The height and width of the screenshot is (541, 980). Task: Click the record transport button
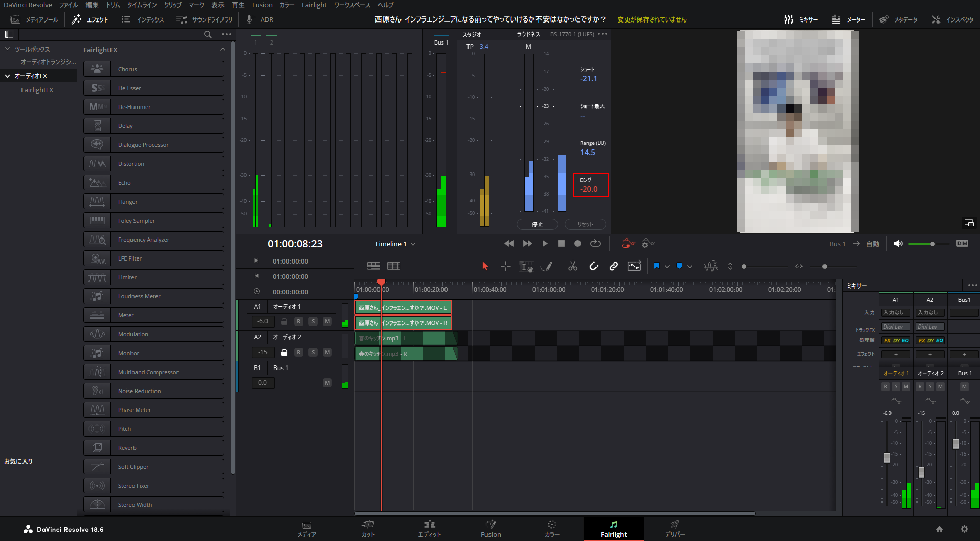point(577,244)
